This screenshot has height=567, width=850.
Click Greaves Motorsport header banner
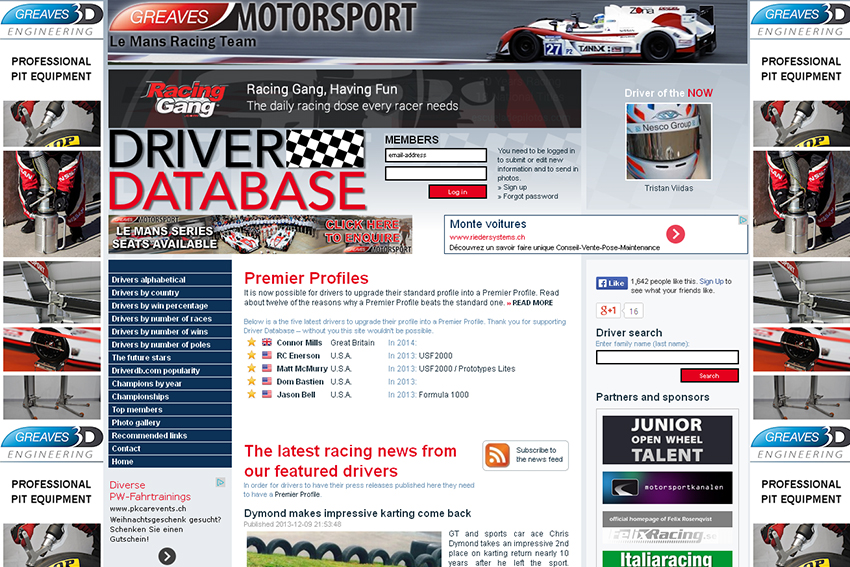(427, 32)
